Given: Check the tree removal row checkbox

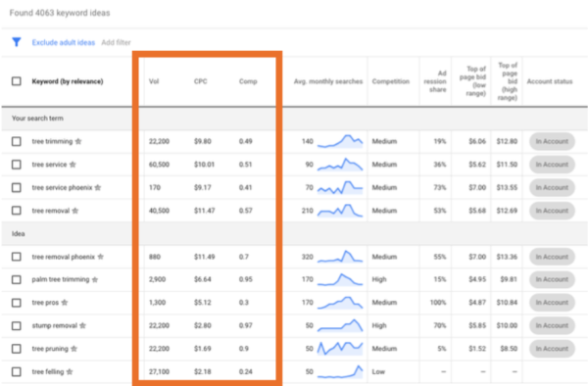Looking at the screenshot, I should coord(16,211).
